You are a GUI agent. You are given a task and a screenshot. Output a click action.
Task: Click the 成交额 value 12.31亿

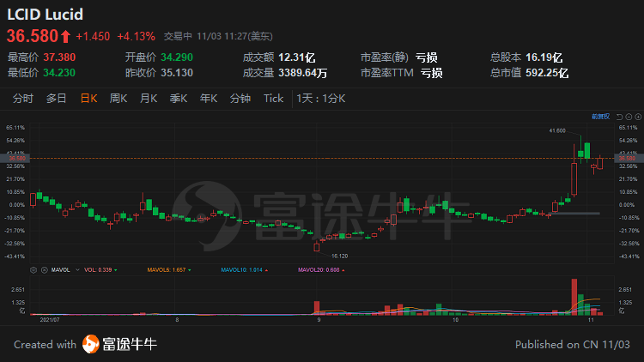tap(297, 57)
